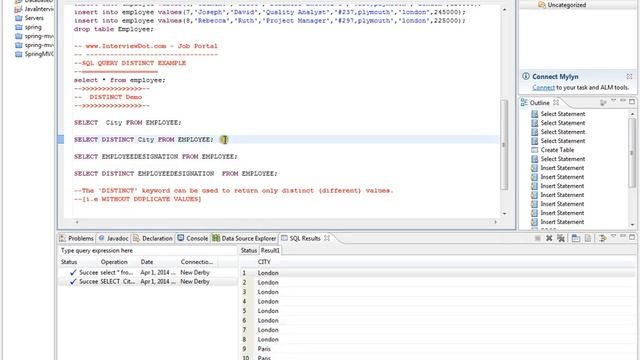Click the 'drop table Employee;' line

point(113,29)
